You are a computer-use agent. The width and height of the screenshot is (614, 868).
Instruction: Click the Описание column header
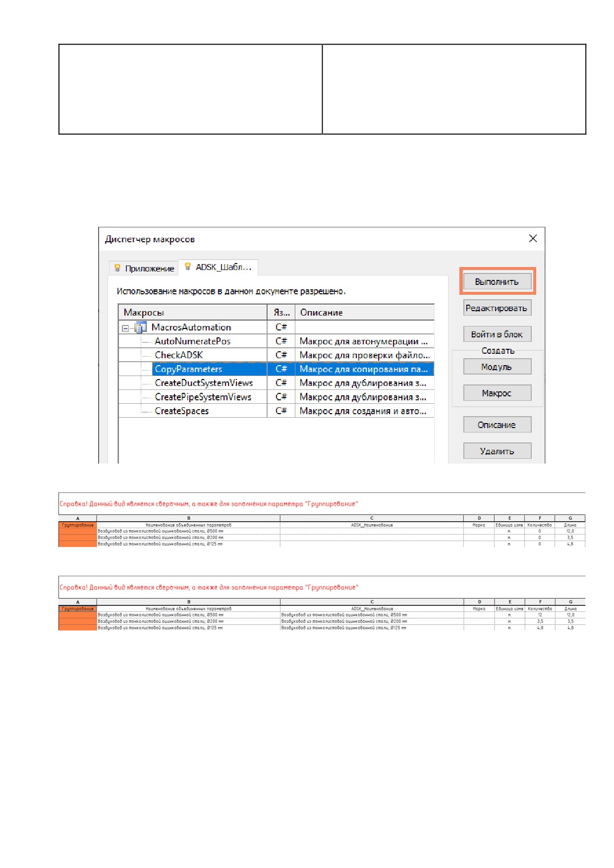[x=365, y=313]
